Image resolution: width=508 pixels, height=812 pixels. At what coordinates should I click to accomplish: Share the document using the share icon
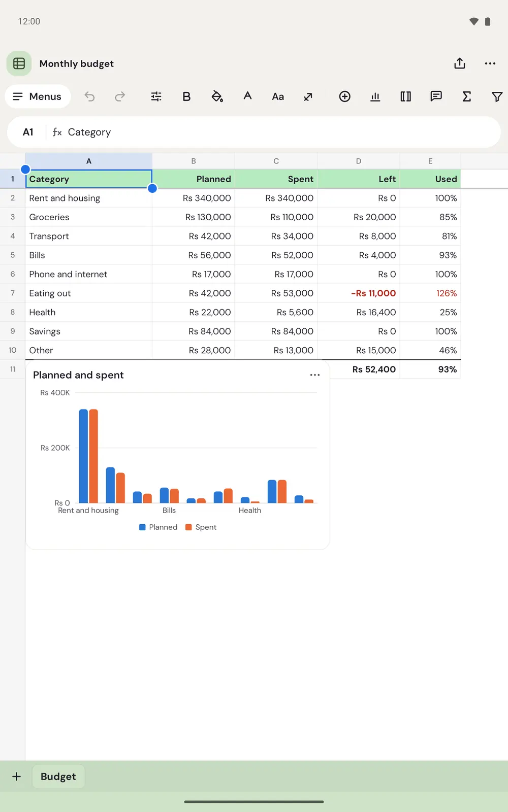[x=460, y=63]
